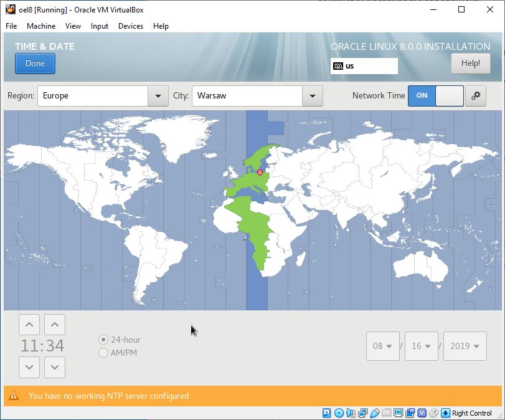Click the City field showing Warsaw
Viewport: 505px width, 420px height.
click(x=247, y=96)
